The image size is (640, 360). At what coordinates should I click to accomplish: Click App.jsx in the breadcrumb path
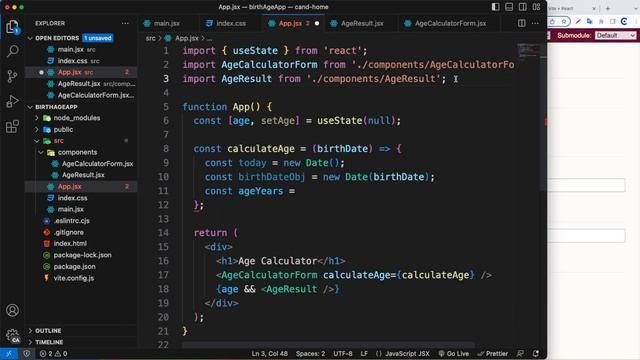(x=187, y=38)
